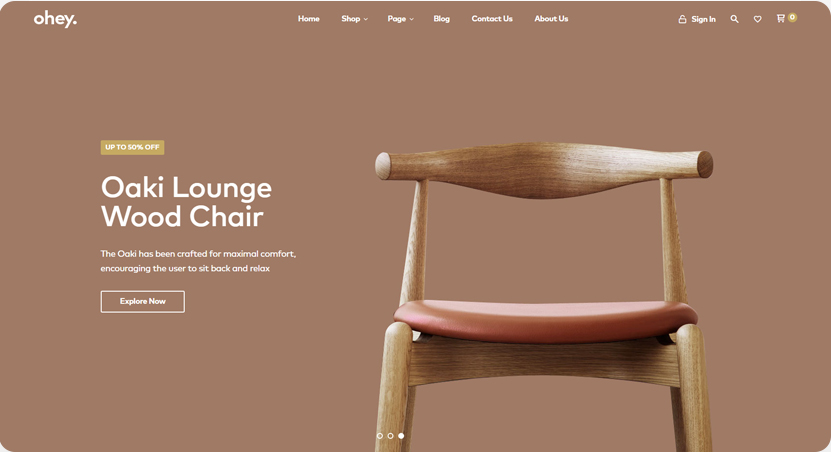Click the Oaki Lounge Wood Chair heading
Image resolution: width=831 pixels, height=452 pixels.
(186, 202)
